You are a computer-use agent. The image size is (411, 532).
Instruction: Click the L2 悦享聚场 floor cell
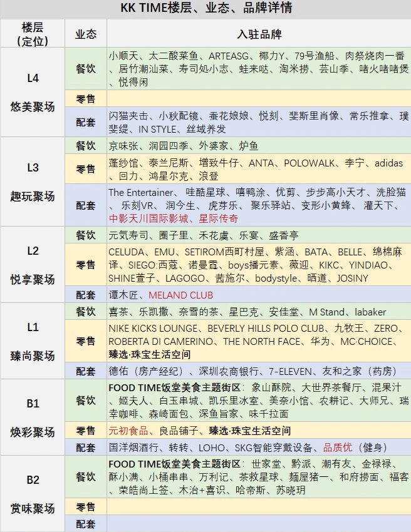tap(33, 265)
